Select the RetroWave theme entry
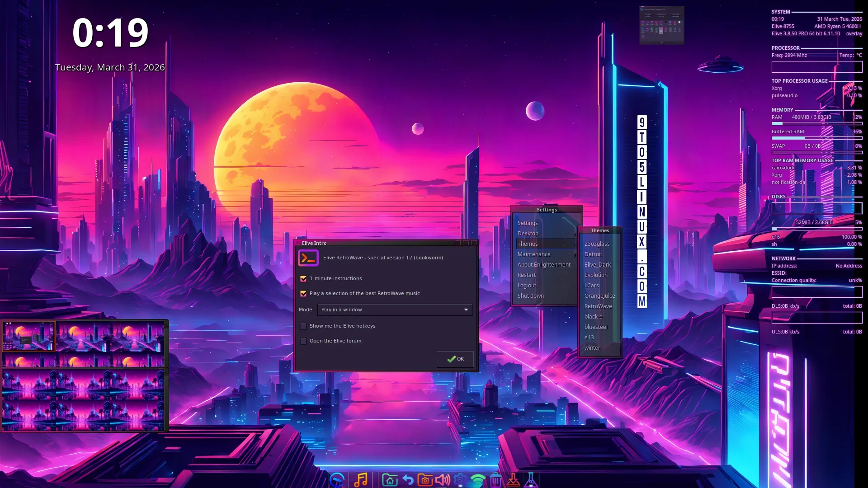This screenshot has width=868, height=488. 598,306
